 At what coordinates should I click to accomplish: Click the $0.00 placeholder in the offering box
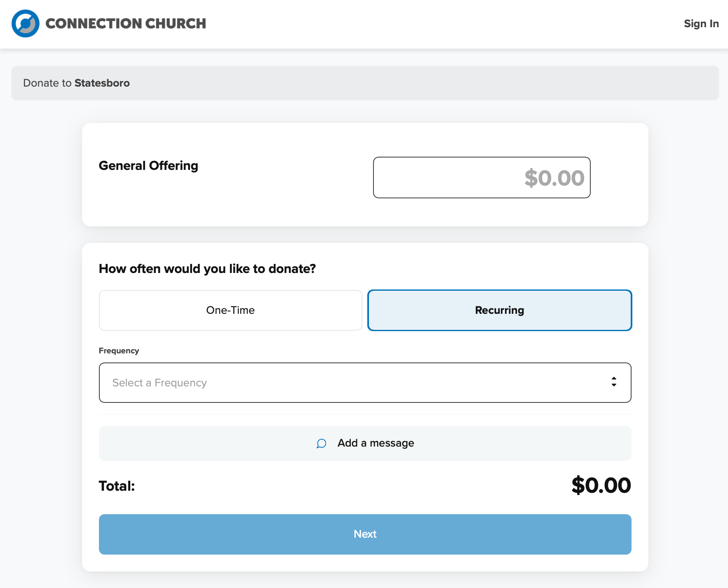pos(554,178)
